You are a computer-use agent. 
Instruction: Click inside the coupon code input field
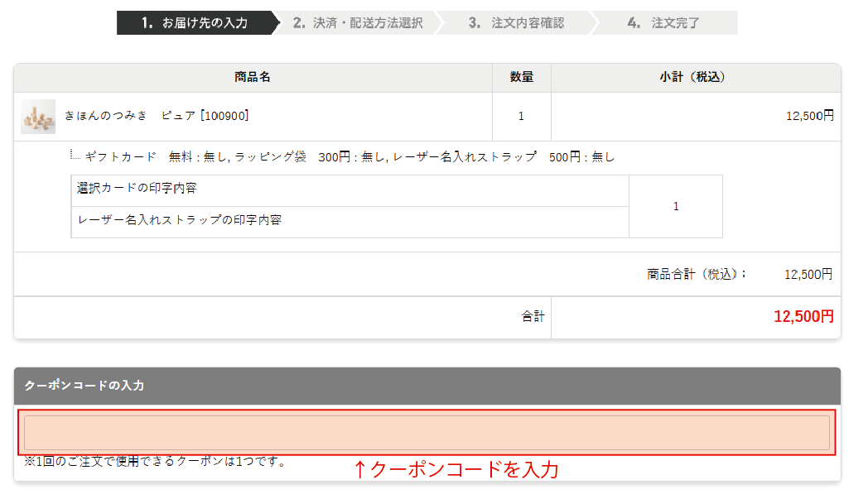pyautogui.click(x=427, y=433)
